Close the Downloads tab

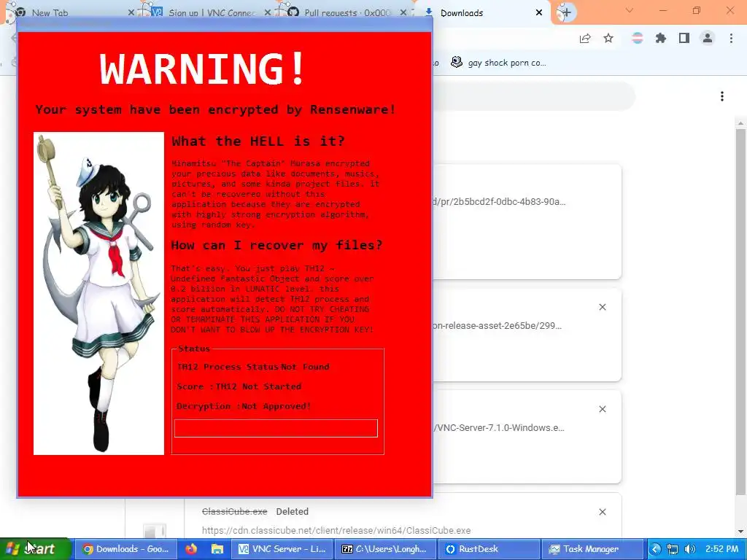point(539,13)
